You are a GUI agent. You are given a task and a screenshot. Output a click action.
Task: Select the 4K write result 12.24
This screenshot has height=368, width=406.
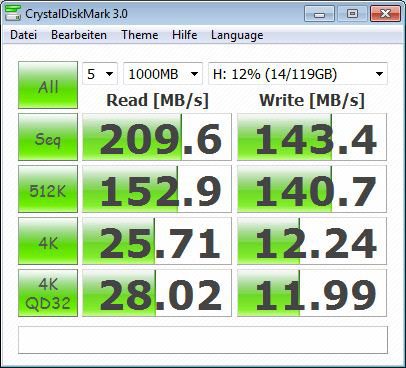click(312, 241)
